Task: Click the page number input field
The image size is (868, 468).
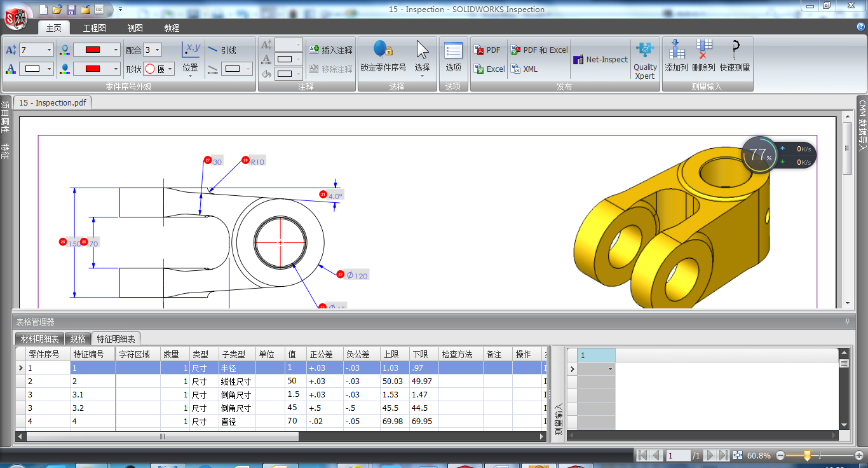Action: coord(679,455)
